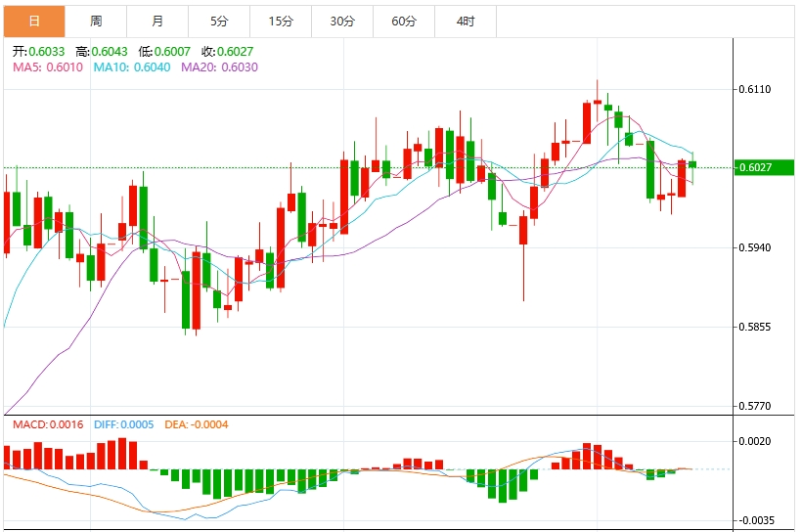The width and height of the screenshot is (802, 532).
Task: Click the 开:0.6033 open price value
Action: click(39, 52)
